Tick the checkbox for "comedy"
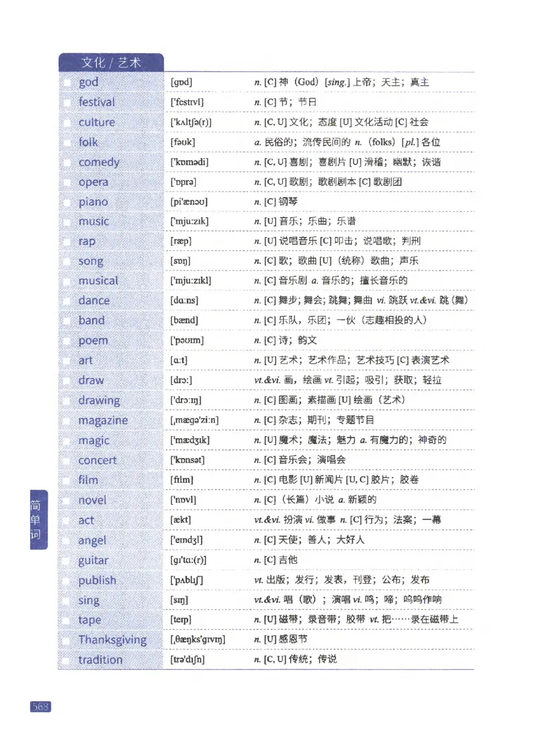 click(x=67, y=162)
